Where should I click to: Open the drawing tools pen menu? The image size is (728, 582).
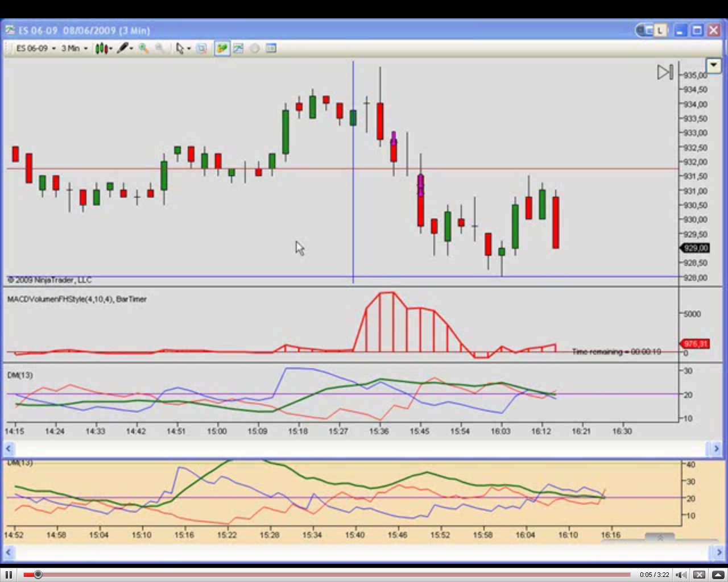pyautogui.click(x=125, y=48)
